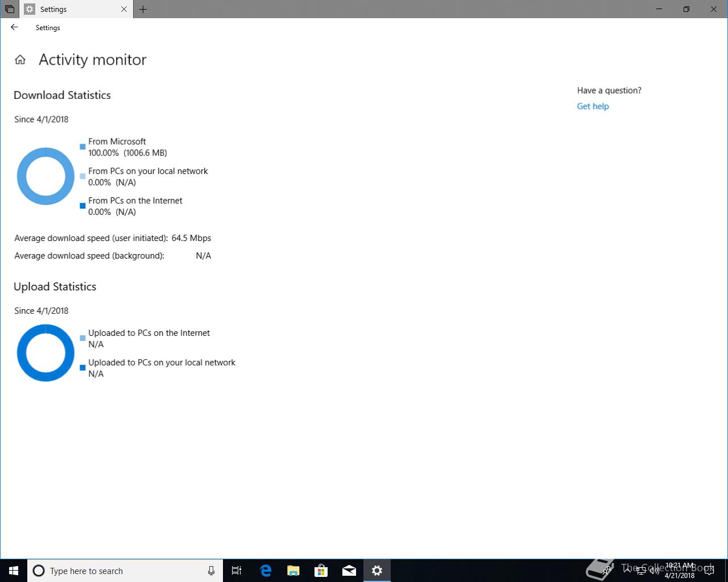Select the Settings tab
This screenshot has width=728, height=582.
coord(76,9)
